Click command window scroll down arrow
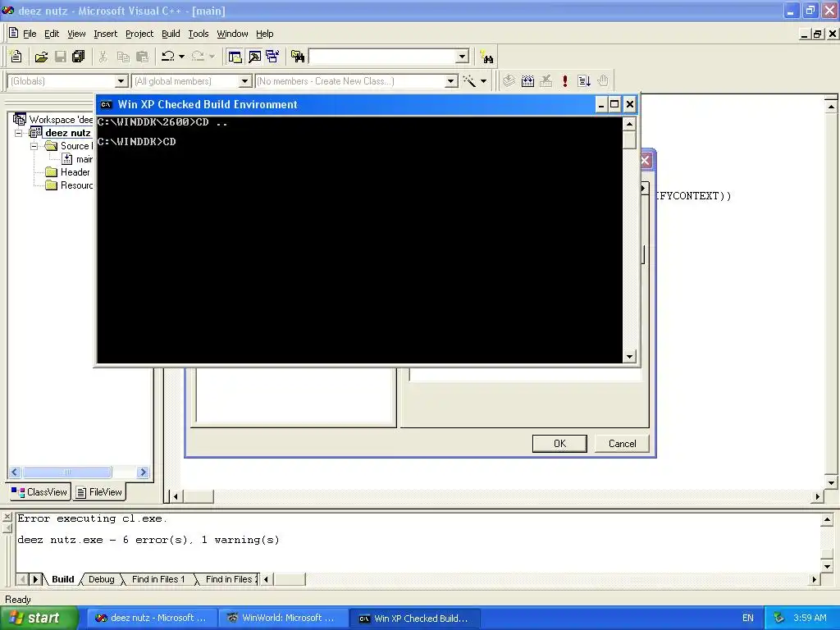Viewport: 840px width, 630px height. (x=629, y=356)
